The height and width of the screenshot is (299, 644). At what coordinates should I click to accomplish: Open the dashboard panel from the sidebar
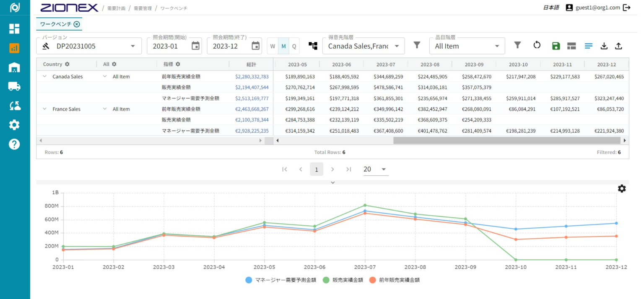tap(14, 28)
